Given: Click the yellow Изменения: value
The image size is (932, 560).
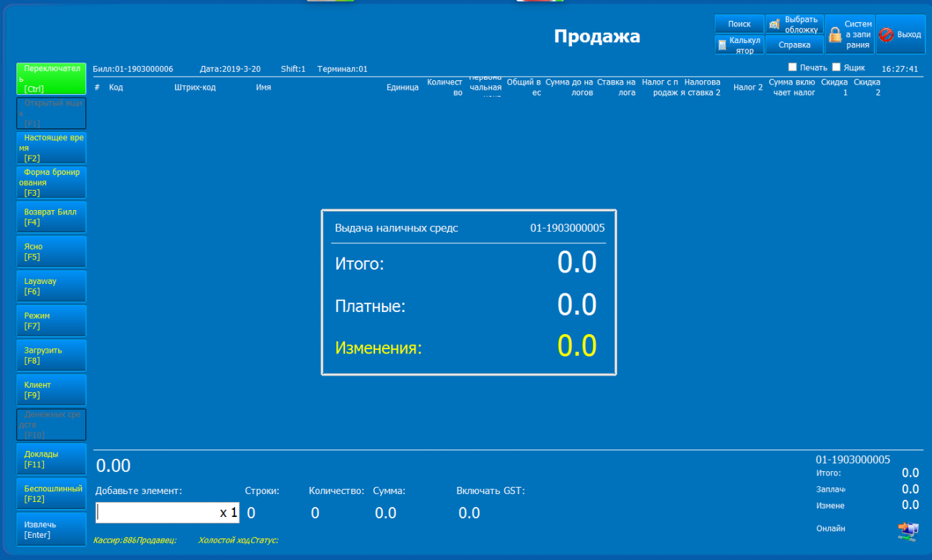Looking at the screenshot, I should pyautogui.click(x=577, y=347).
